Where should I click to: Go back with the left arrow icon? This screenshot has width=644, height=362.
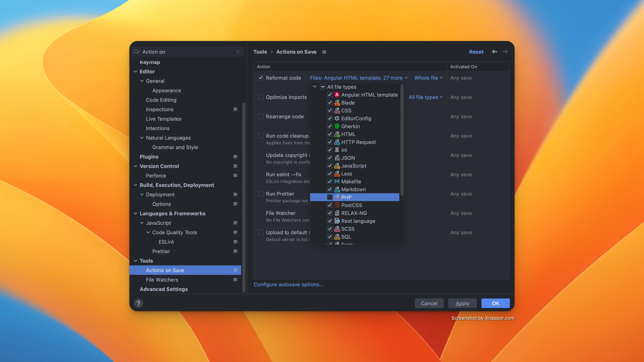[494, 52]
